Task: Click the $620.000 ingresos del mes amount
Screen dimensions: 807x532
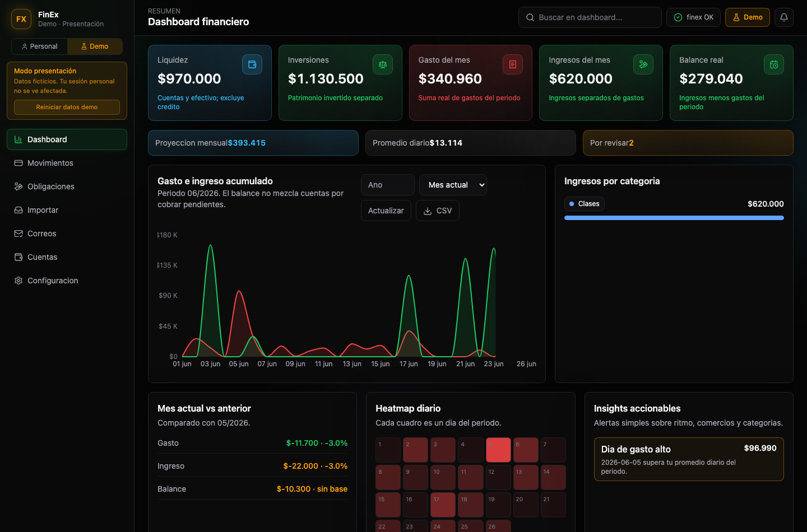Action: click(x=581, y=79)
